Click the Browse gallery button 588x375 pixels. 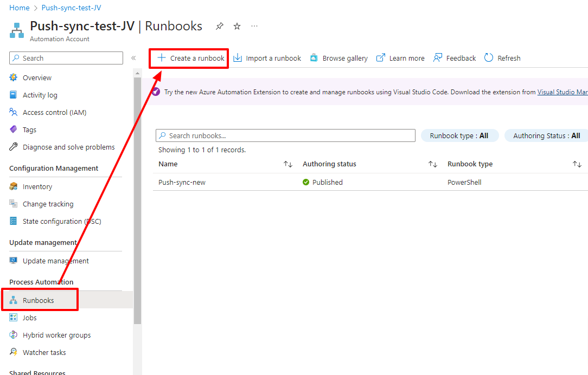click(338, 58)
